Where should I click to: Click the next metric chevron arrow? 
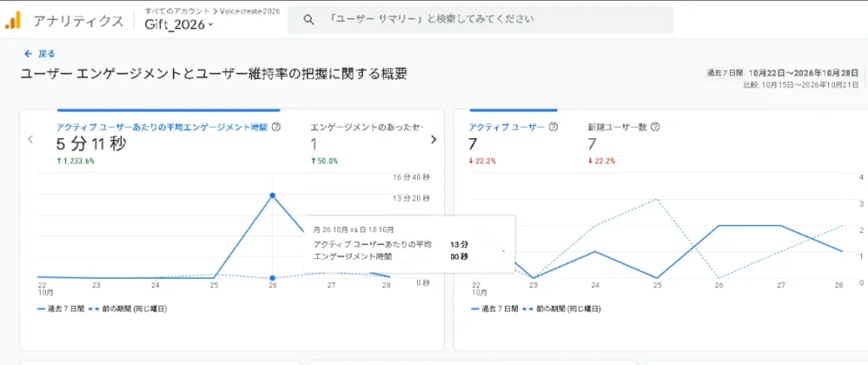(x=433, y=140)
